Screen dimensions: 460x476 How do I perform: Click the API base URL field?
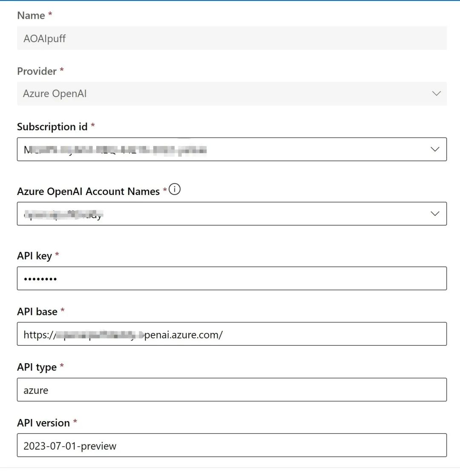pyautogui.click(x=232, y=334)
